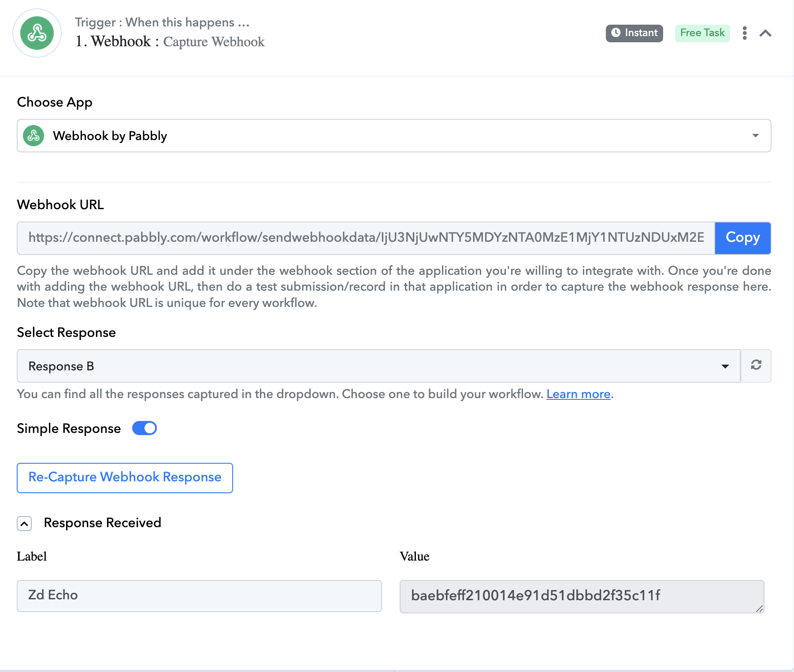Collapse the trigger step with the header chevron
This screenshot has height=672, width=794.
[x=765, y=33]
